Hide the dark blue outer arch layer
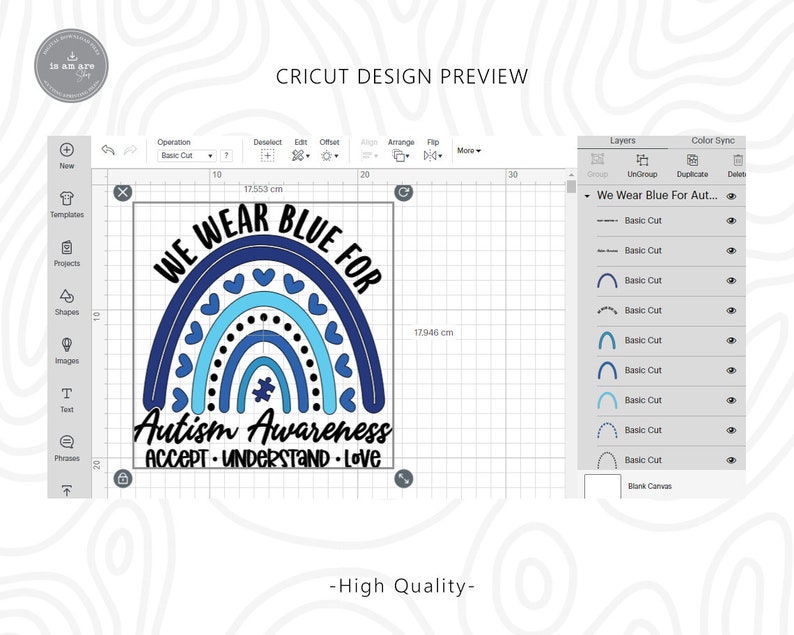794x635 pixels. 731,281
